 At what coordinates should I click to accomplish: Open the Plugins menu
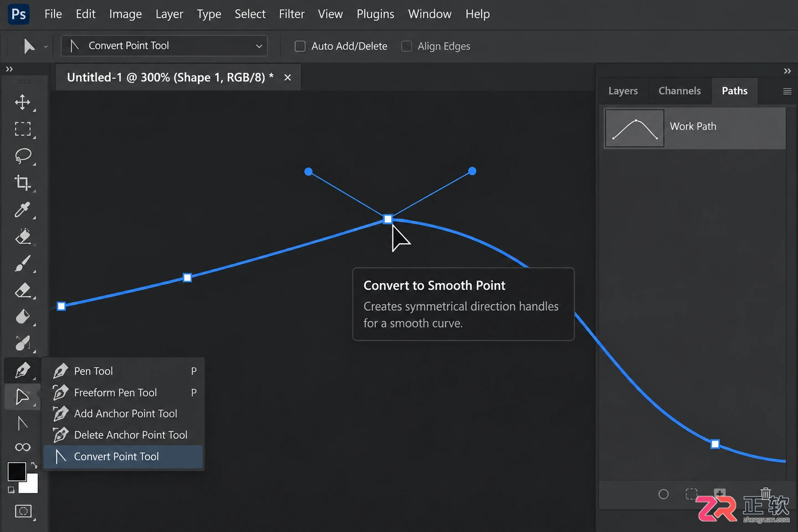pos(375,14)
